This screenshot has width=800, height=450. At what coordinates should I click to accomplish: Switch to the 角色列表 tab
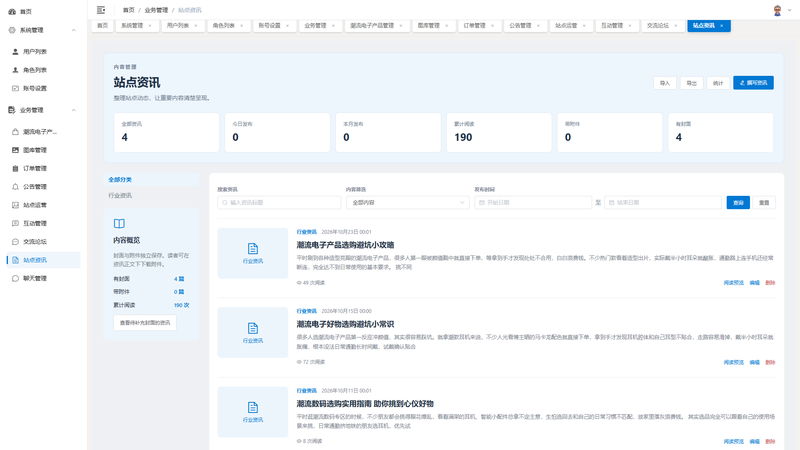coord(223,26)
